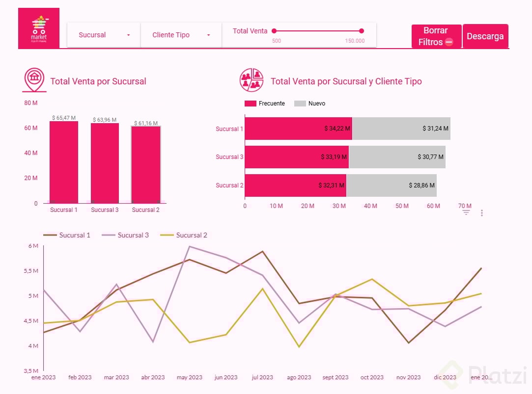The width and height of the screenshot is (532, 394).
Task: Click "Sucursal 2" stacked bar row label
Action: tap(229, 185)
